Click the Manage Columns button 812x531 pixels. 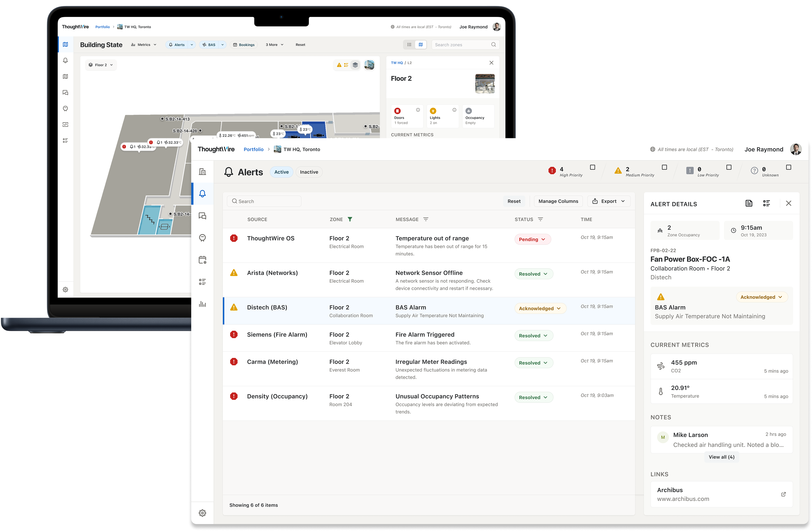558,201
